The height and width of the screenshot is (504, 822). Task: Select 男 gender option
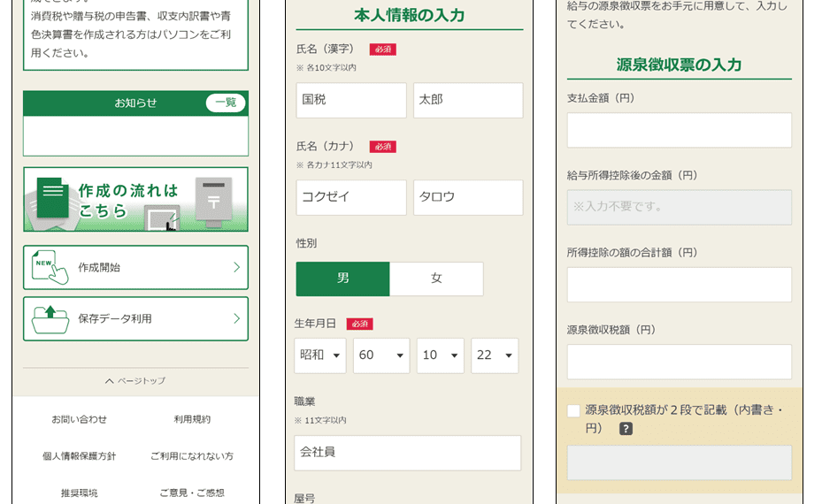coord(342,279)
